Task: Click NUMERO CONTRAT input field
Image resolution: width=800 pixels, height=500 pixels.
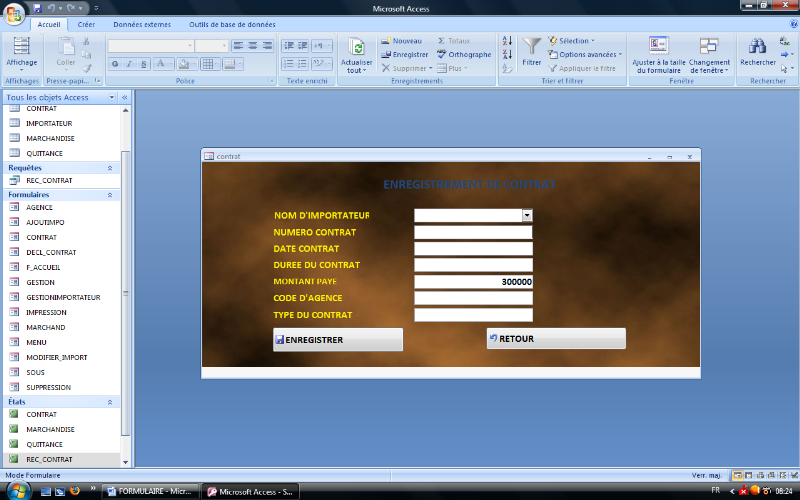Action: click(473, 232)
